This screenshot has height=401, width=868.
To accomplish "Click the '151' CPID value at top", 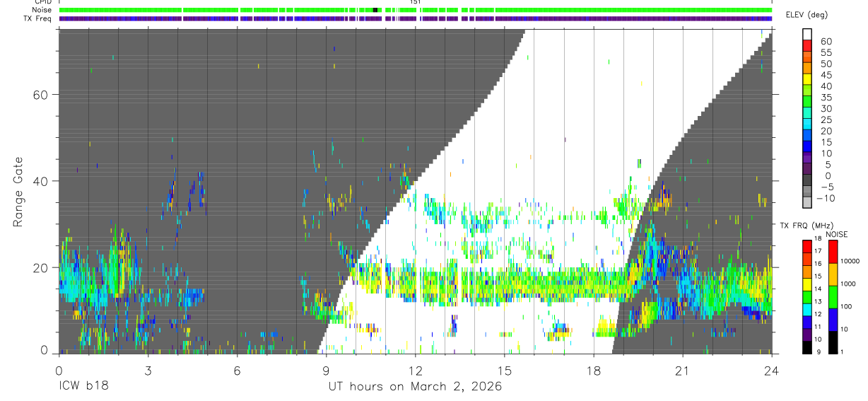I will click(416, 2).
